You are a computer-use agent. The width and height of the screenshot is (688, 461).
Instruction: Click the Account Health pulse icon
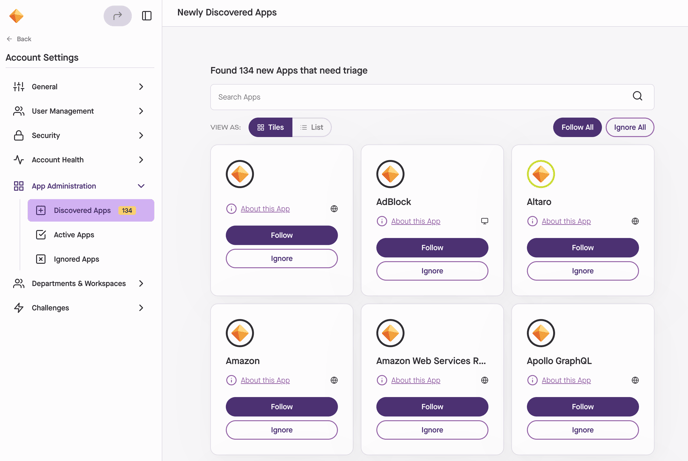[x=18, y=160]
